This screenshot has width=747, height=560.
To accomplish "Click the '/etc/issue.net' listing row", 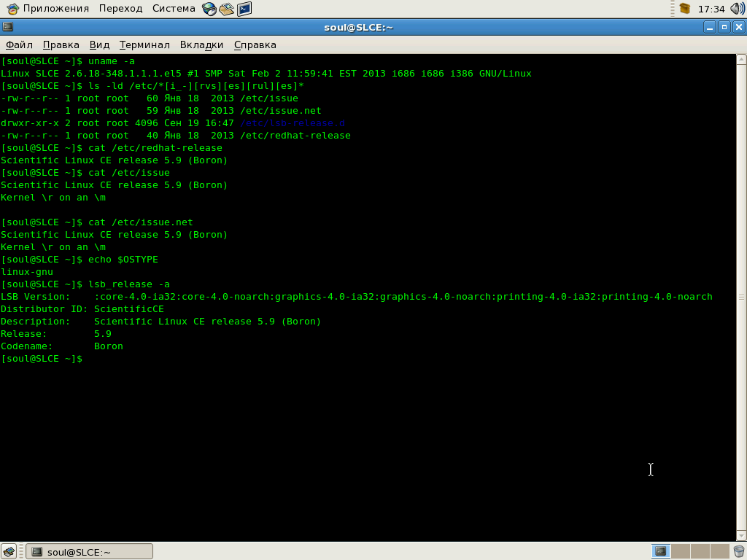I will 161,111.
